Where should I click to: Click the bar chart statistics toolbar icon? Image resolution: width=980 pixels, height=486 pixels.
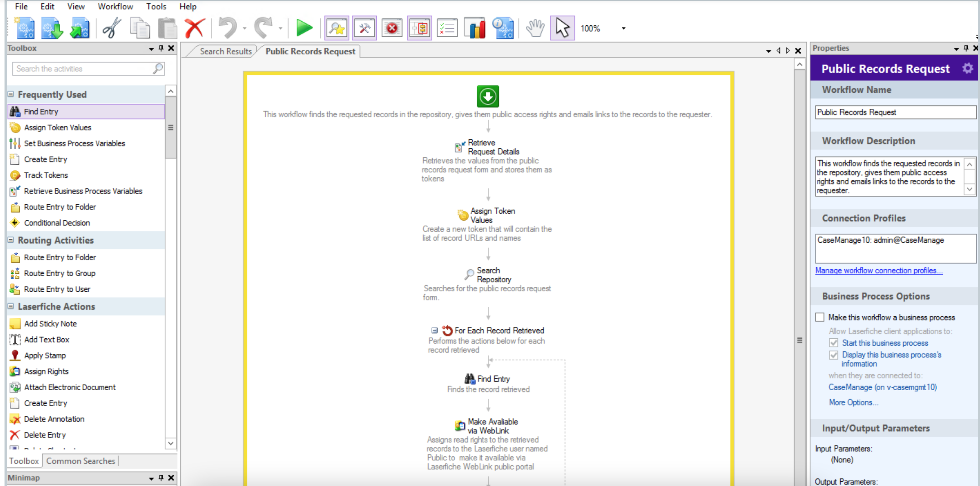point(474,28)
